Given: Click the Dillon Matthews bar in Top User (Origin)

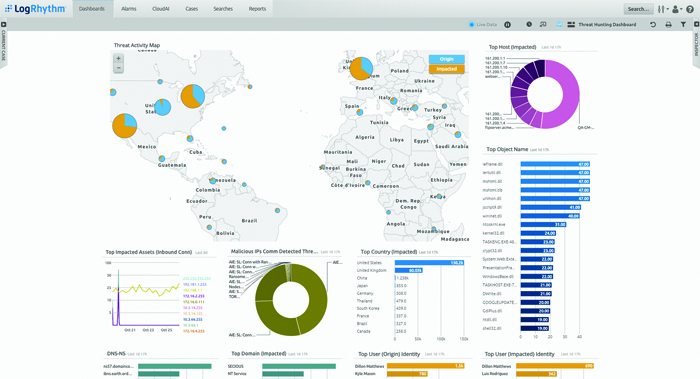Looking at the screenshot, I should coord(425,366).
